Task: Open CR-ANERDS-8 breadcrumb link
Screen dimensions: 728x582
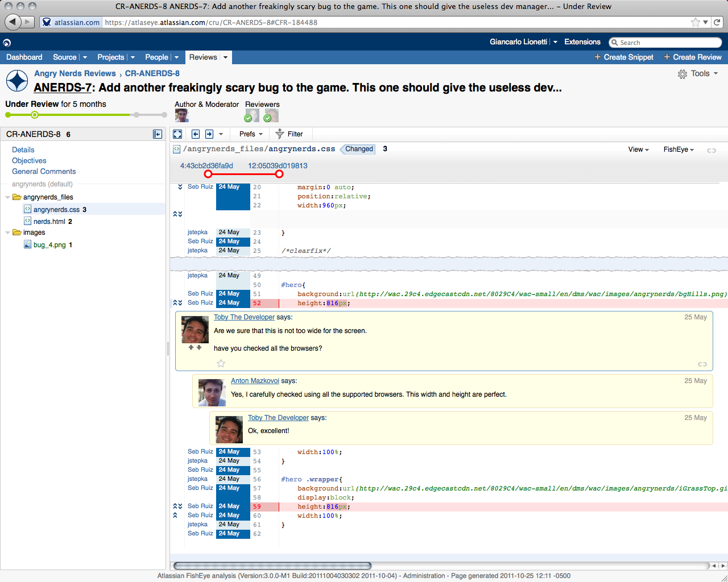Action: (152, 73)
